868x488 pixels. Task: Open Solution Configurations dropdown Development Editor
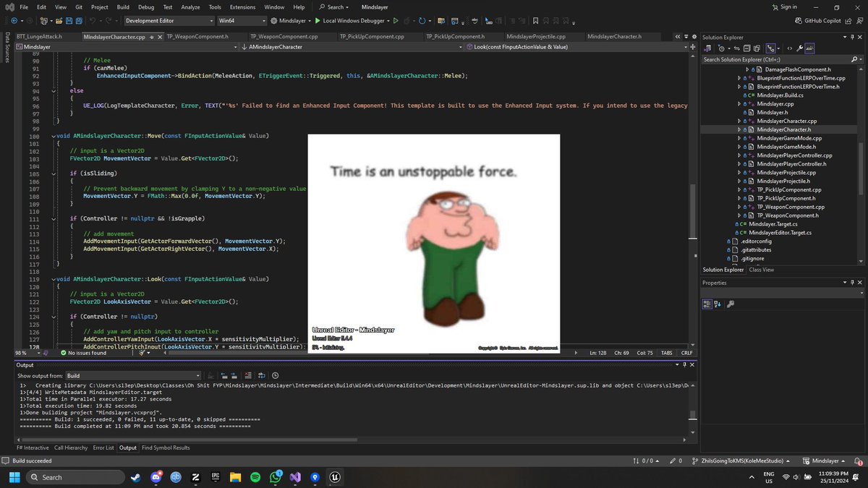[x=169, y=21]
